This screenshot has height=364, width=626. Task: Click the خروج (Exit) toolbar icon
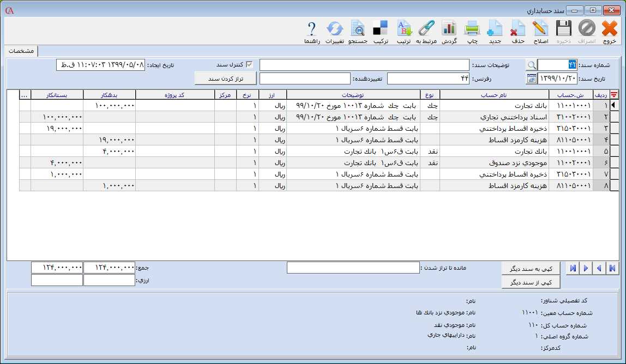609,29
